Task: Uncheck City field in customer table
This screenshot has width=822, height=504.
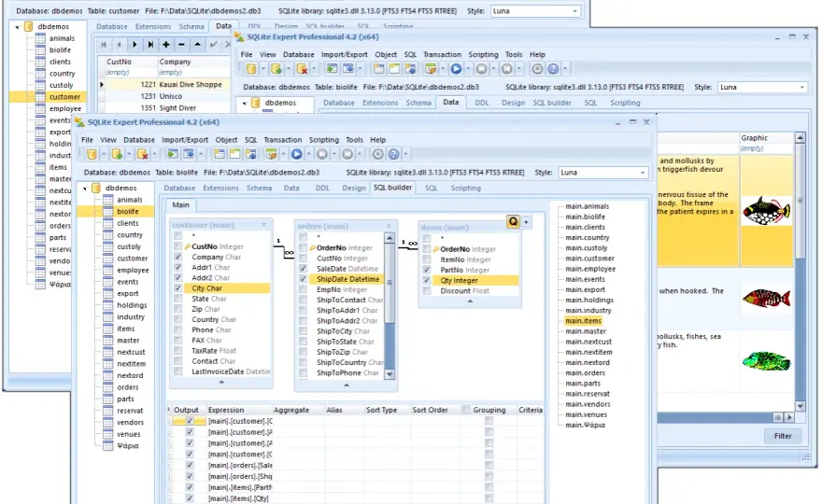Action: 178,288
